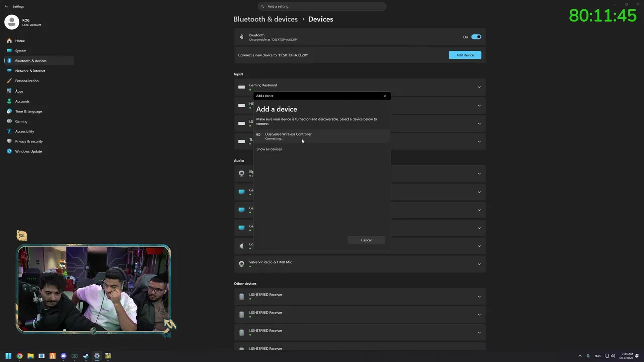The width and height of the screenshot is (644, 362).
Task: Turn off the Bluetooth toggle switch
Action: click(476, 37)
